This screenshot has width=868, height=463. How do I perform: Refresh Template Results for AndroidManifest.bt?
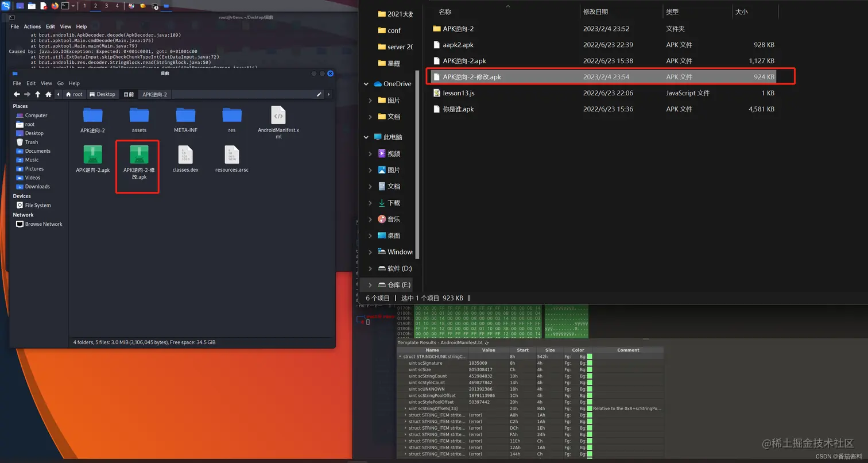(x=487, y=342)
